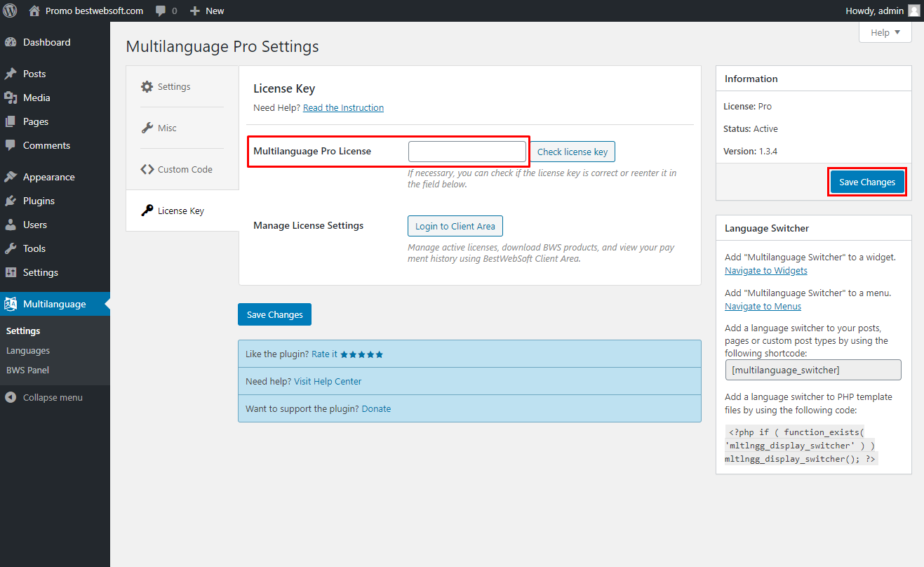924x567 pixels.
Task: Click the code brackets icon on Custom Code tab
Action: (147, 169)
